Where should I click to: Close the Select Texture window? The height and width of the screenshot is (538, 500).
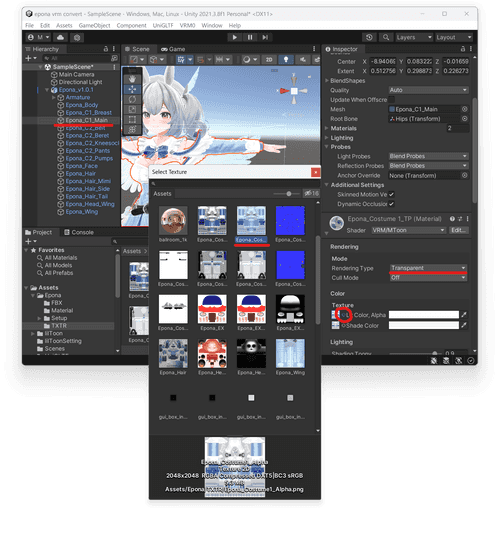click(315, 172)
